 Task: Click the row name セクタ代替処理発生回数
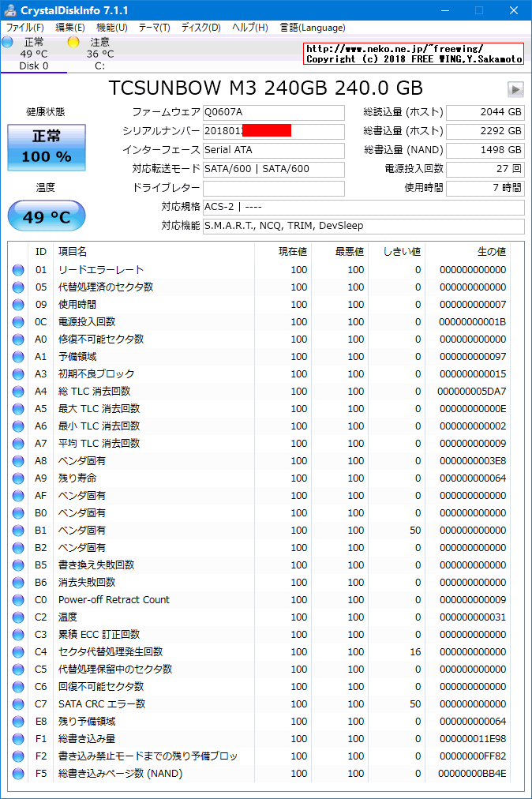coord(111,651)
